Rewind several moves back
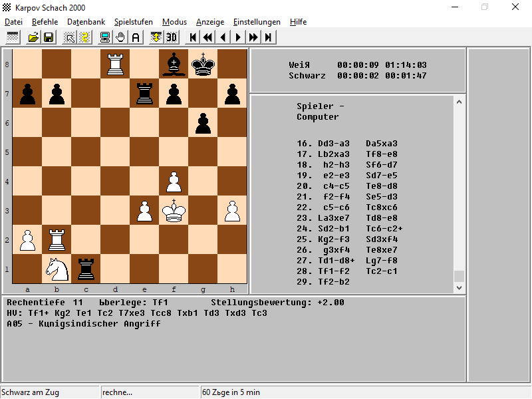Screen dimensions: 532x399 pyautogui.click(x=208, y=37)
